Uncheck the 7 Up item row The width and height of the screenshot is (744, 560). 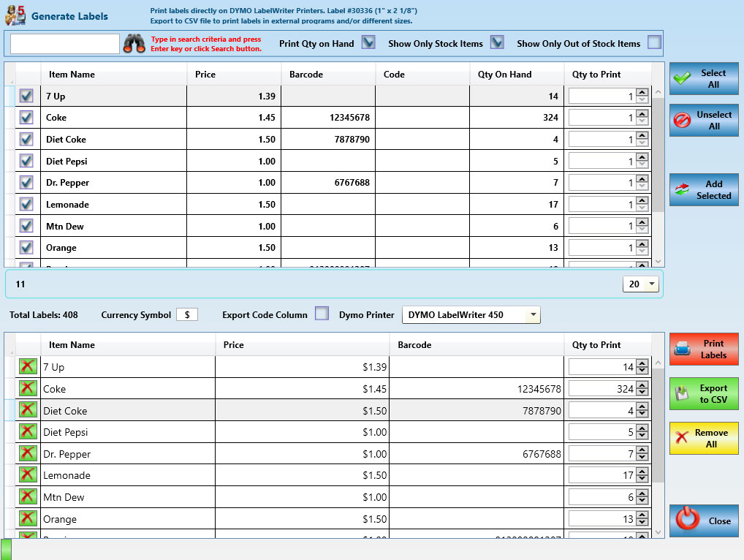(26, 96)
